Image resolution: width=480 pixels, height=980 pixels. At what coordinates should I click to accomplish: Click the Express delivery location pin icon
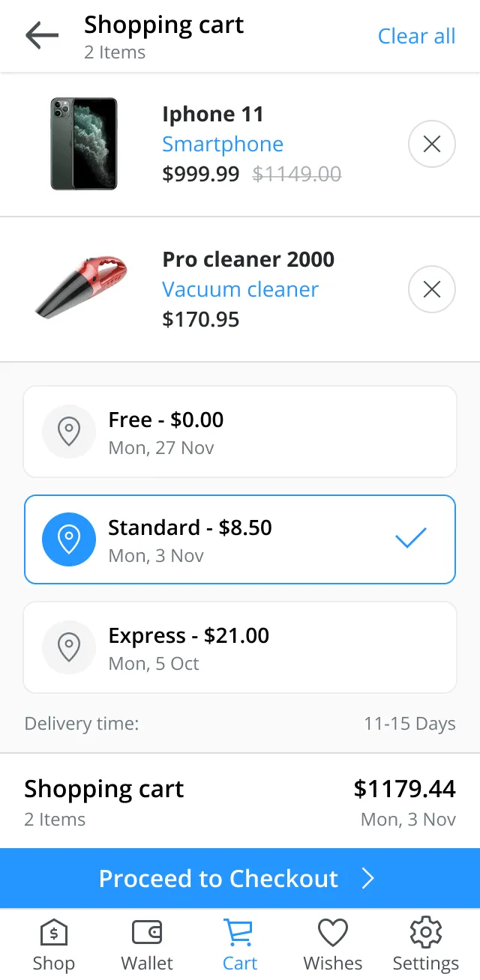69,647
